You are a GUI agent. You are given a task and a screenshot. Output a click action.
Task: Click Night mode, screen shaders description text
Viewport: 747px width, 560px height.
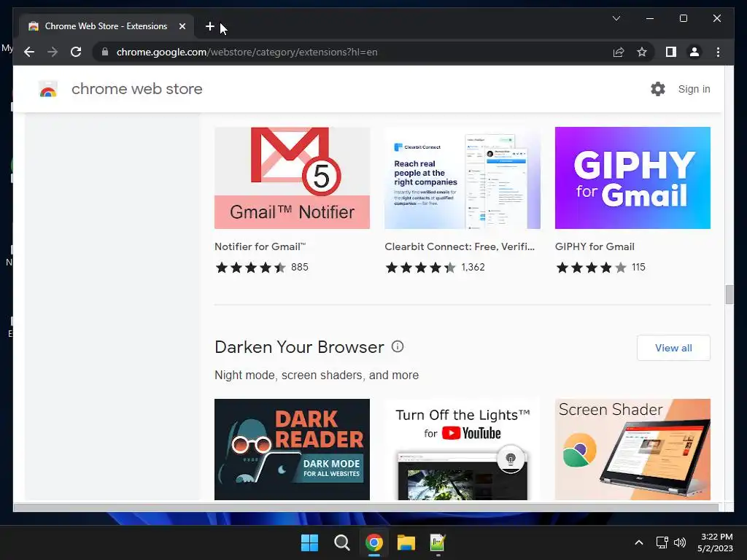[317, 376]
